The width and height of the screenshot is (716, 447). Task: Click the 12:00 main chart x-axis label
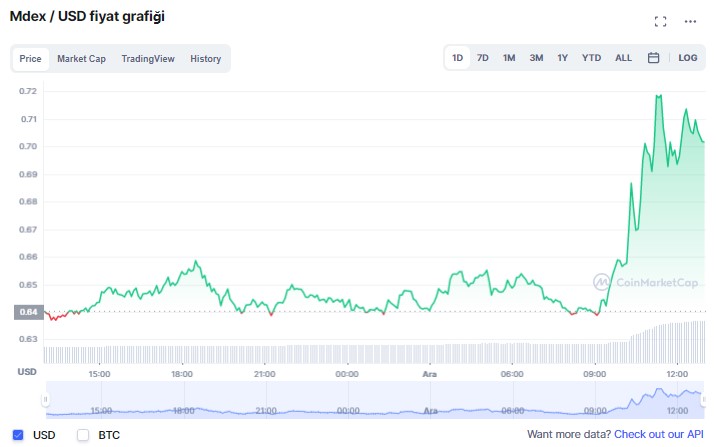tap(677, 374)
